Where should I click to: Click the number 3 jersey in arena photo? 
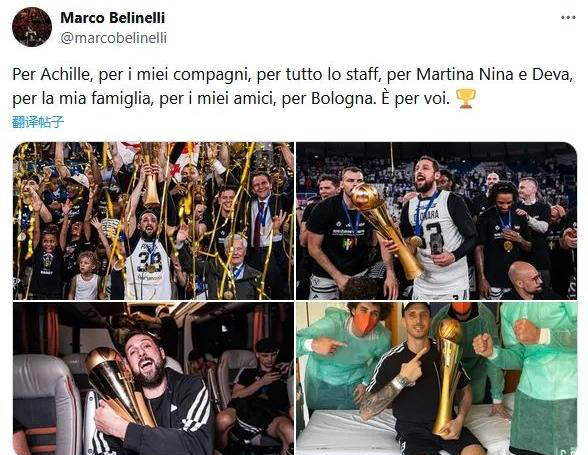(437, 240)
